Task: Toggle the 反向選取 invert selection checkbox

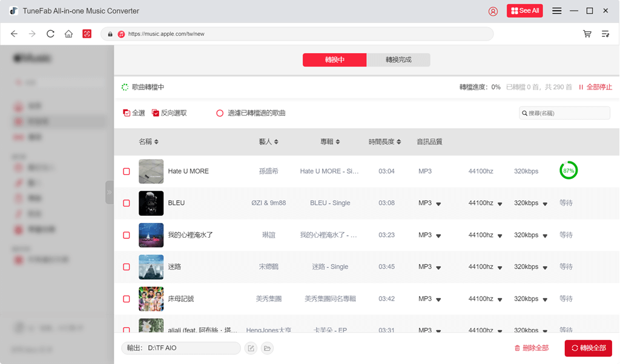Action: pos(156,113)
